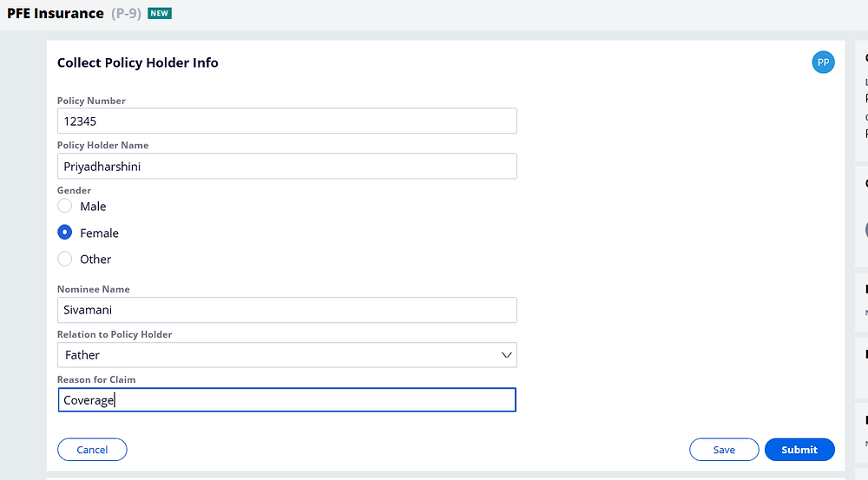Screen dimensions: 868x480
Task: Select the Male radio button
Action: (65, 206)
